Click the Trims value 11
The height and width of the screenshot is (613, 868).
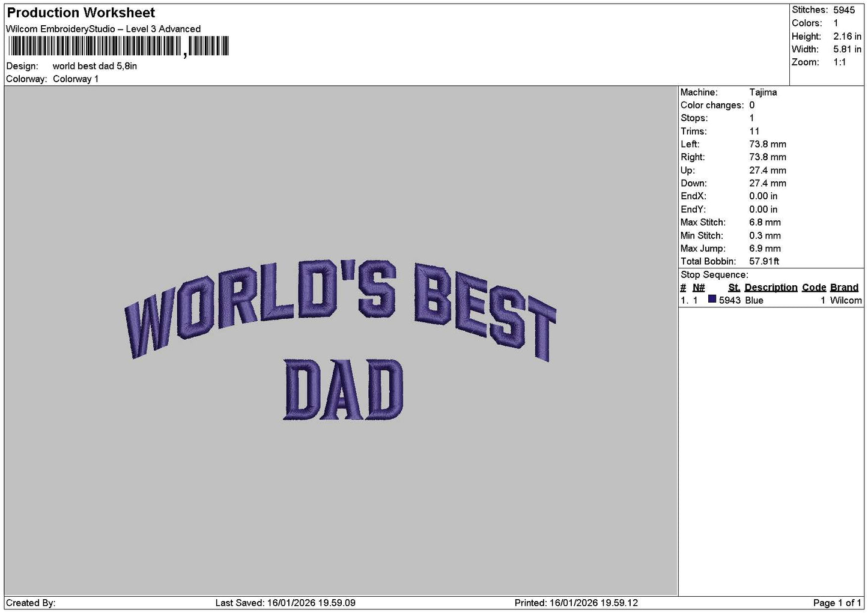point(754,131)
